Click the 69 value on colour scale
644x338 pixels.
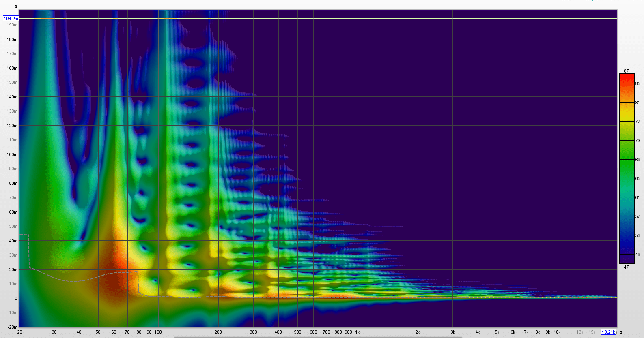point(638,160)
